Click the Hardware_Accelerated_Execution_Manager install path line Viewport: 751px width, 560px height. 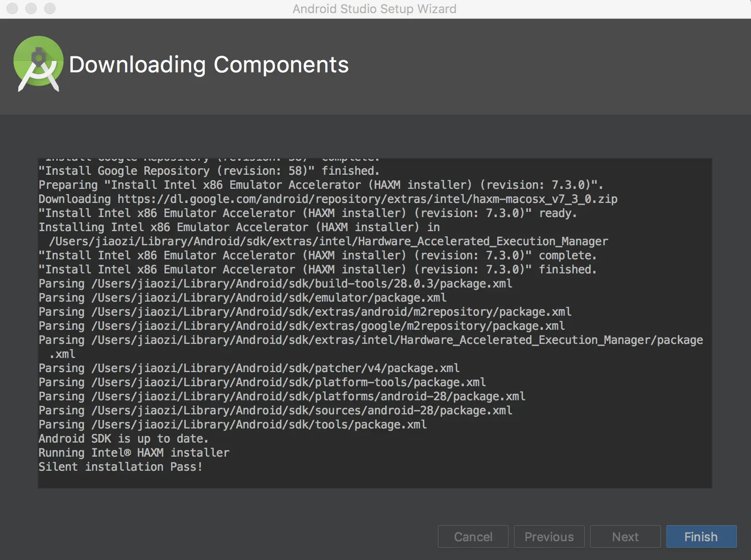click(329, 241)
